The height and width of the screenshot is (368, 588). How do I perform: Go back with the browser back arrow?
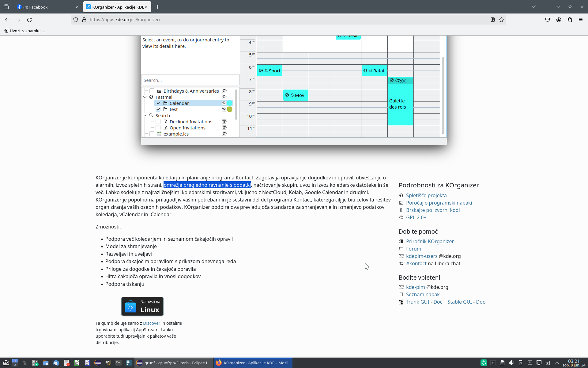tap(7, 20)
